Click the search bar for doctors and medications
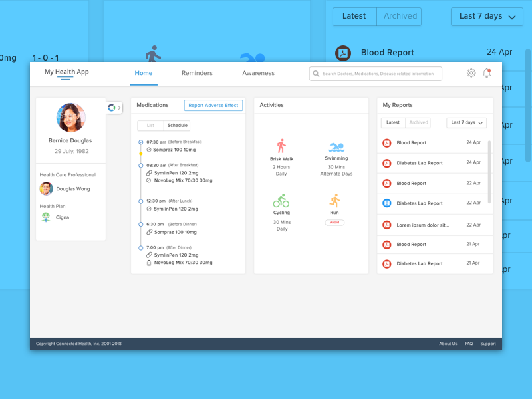532x399 pixels. point(375,74)
